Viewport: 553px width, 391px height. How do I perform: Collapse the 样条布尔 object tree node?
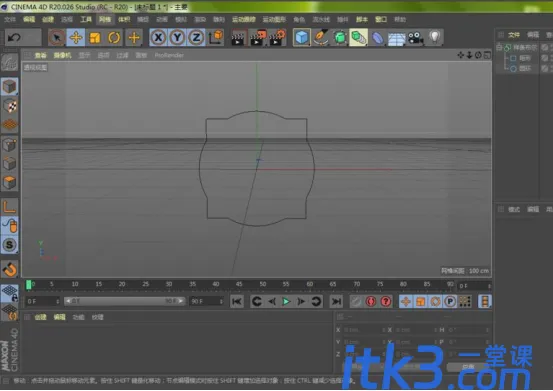pyautogui.click(x=499, y=47)
